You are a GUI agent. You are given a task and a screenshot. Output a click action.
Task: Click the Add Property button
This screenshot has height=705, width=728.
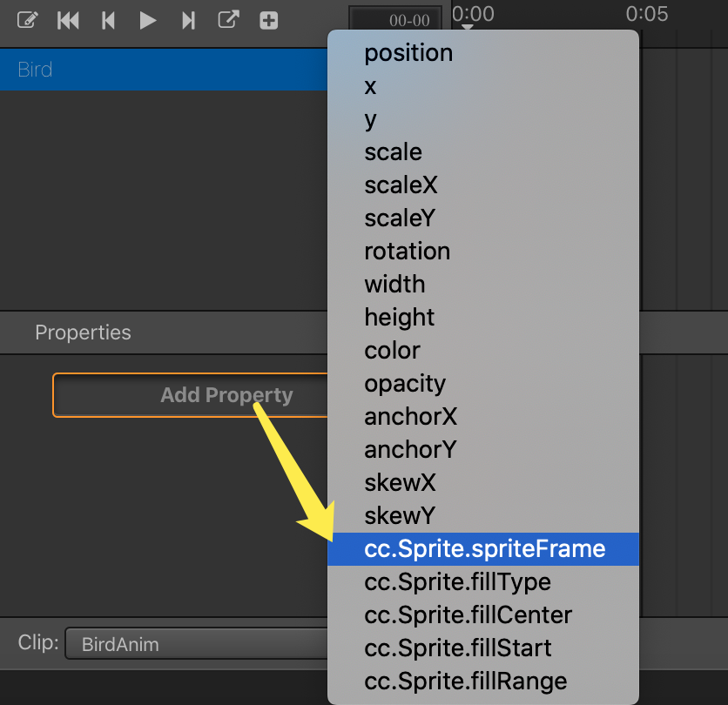191,395
